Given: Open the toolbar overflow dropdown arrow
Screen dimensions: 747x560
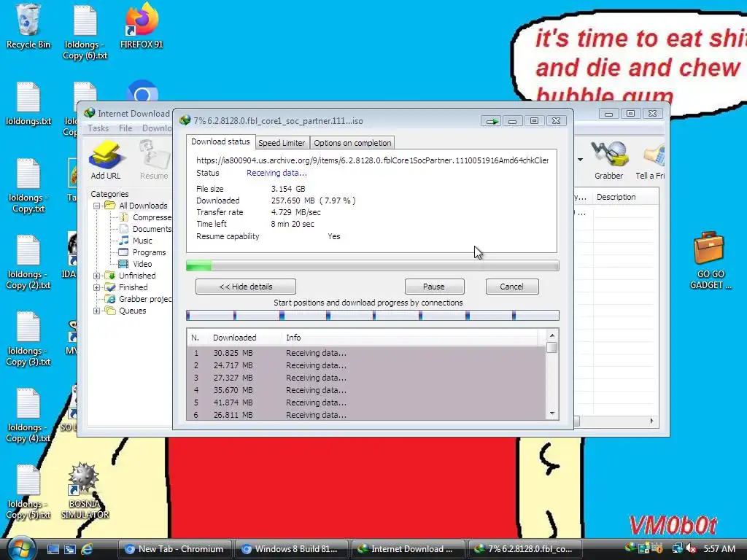Looking at the screenshot, I should coord(580,160).
